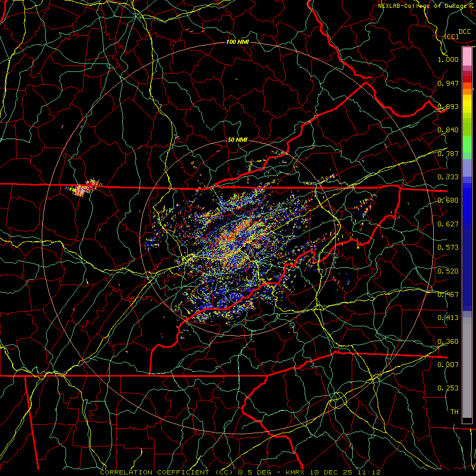Select the 0.627 legend value
The height and width of the screenshot is (476, 476).
[x=448, y=224]
